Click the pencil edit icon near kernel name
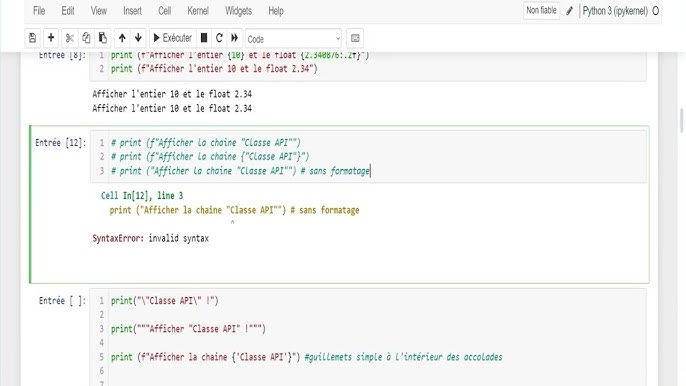Screen dimensions: 686x386 pyautogui.click(x=569, y=11)
